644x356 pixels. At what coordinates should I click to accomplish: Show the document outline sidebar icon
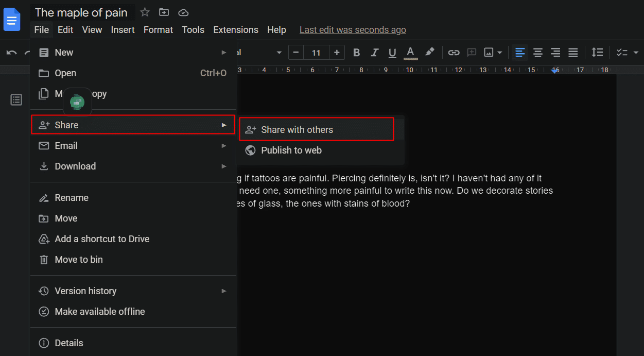[16, 100]
